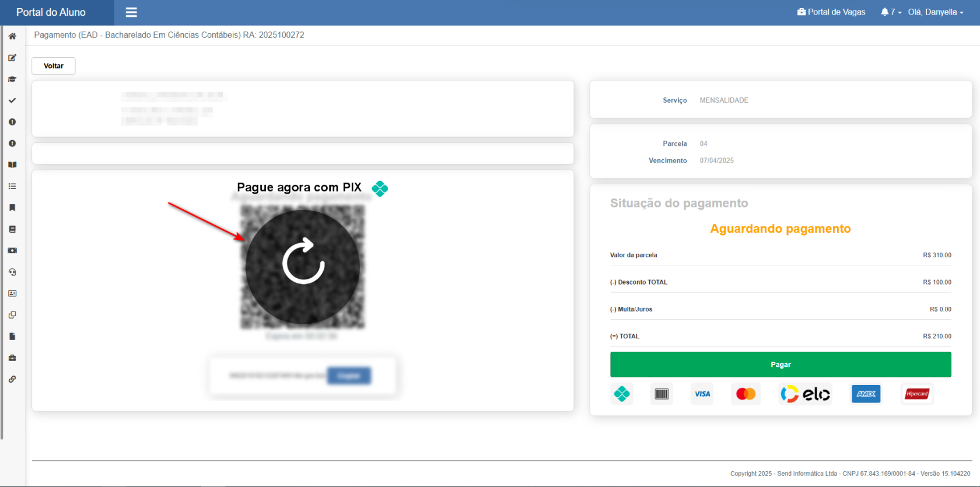The image size is (980, 487).
Task: Click the 'Aguardando pagamento' status text
Action: pyautogui.click(x=780, y=229)
